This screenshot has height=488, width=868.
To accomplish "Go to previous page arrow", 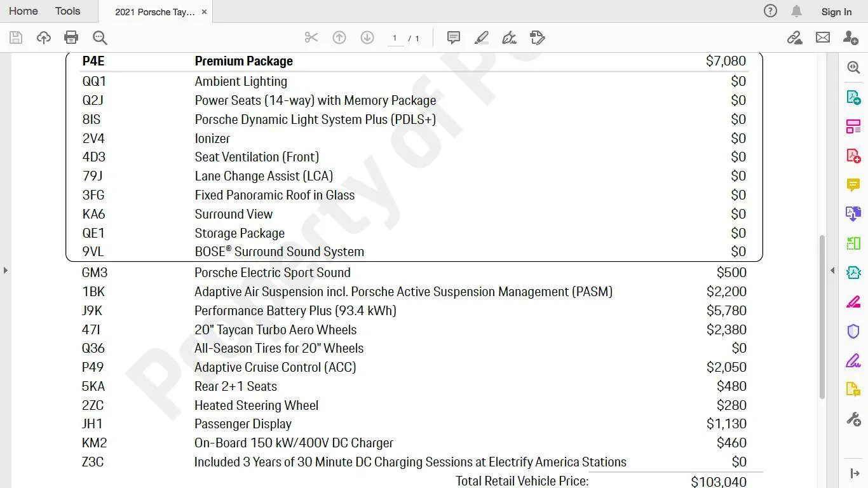I will 339,37.
